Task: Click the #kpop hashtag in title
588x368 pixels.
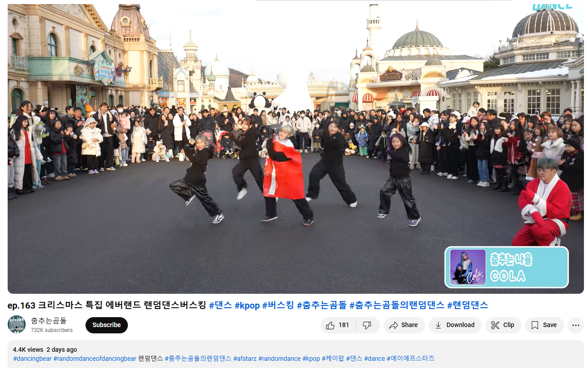Action: coord(247,305)
